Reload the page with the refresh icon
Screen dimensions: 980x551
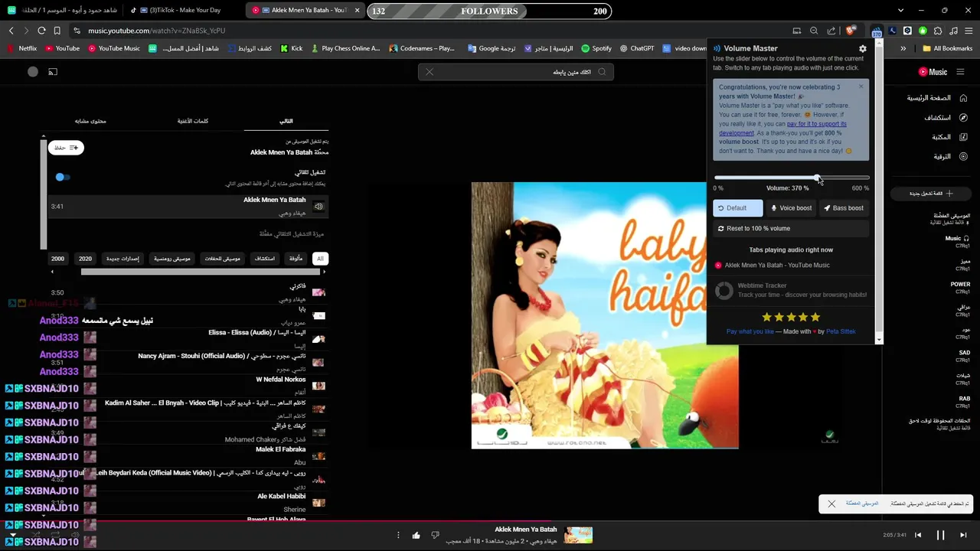[41, 31]
